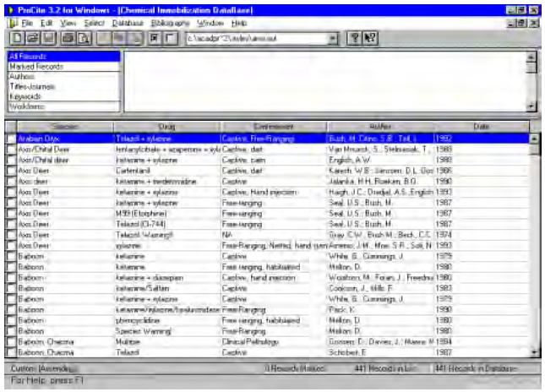Click the record list scroll-up arrow
This screenshot has height=392, width=545.
pyautogui.click(x=533, y=139)
